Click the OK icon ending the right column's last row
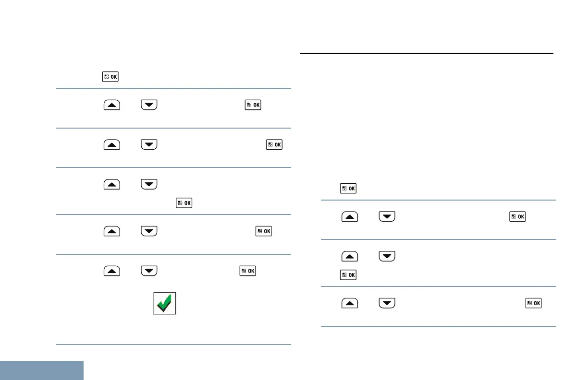 (x=534, y=303)
